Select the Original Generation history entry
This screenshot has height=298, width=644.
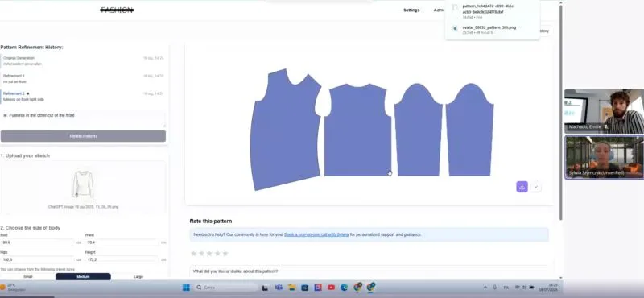[x=83, y=61]
